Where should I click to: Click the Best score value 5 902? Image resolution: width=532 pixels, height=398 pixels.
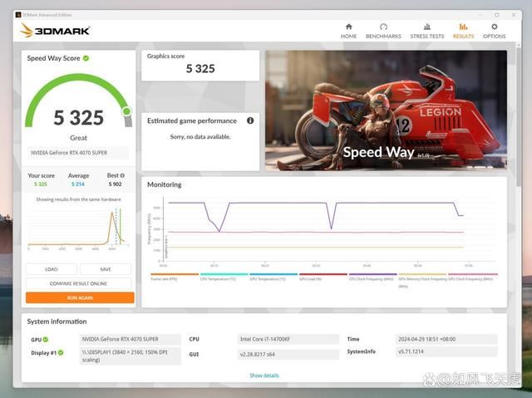[115, 184]
